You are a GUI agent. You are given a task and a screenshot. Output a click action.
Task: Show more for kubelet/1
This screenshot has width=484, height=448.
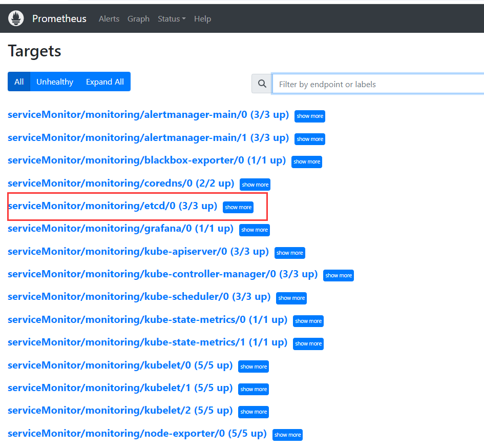coord(254,389)
